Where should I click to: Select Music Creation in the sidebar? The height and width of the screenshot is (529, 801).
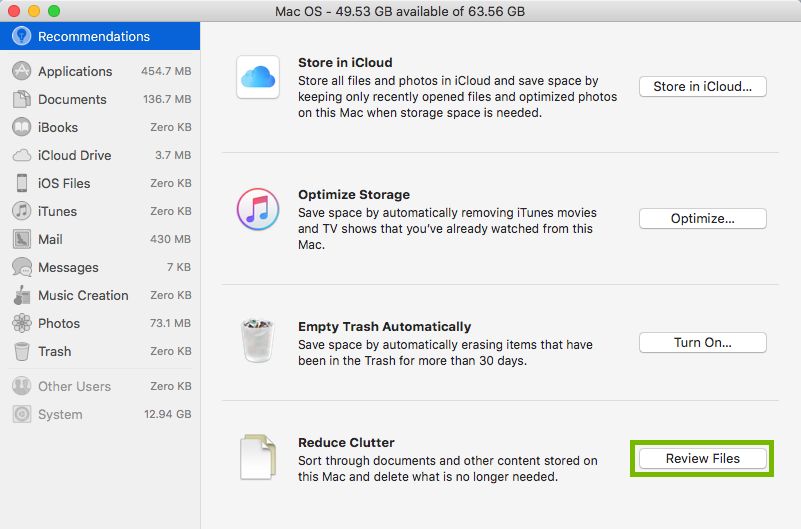click(100, 295)
